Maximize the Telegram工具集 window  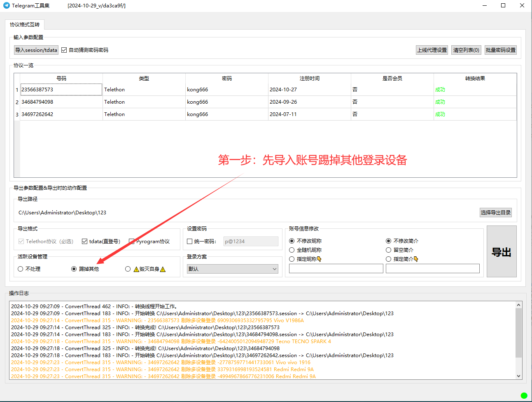point(503,5)
